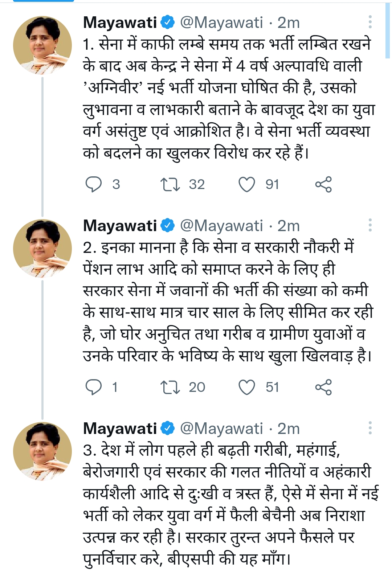This screenshot has width=392, height=582.
Task: Share the second tweet
Action: pos(323,387)
